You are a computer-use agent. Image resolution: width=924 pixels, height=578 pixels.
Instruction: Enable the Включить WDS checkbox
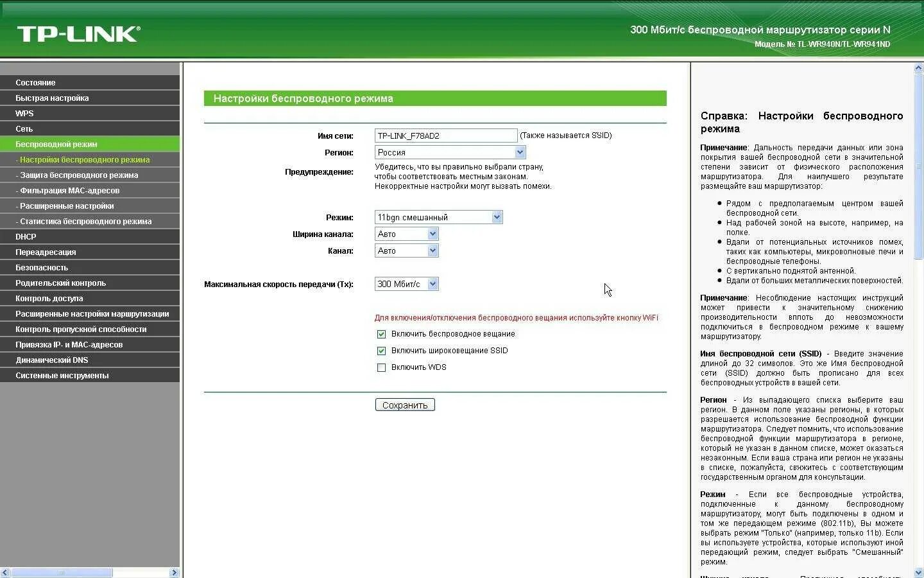coord(382,367)
